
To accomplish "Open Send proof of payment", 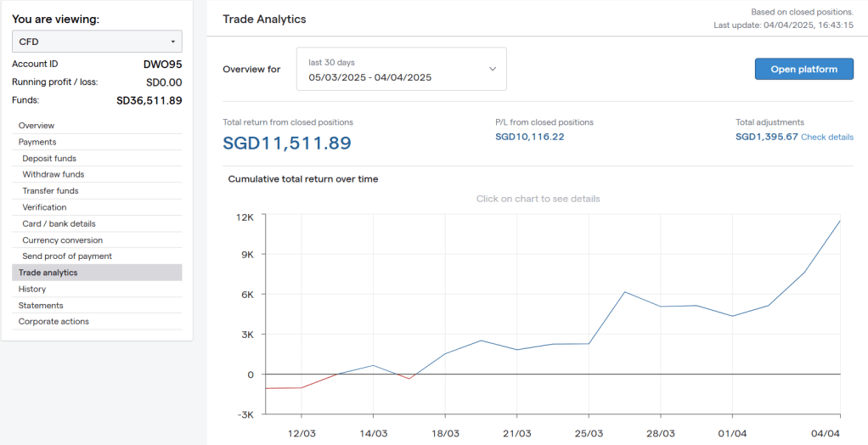I will 67,256.
